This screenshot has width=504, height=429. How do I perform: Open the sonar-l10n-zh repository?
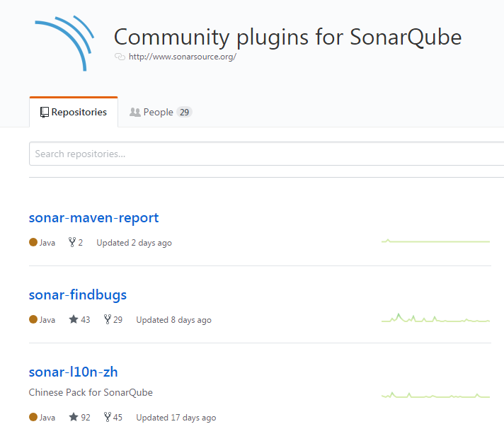coord(74,372)
